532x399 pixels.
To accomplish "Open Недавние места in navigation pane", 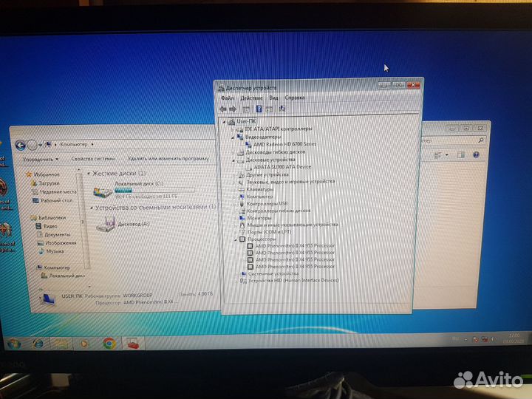I will tap(58, 192).
